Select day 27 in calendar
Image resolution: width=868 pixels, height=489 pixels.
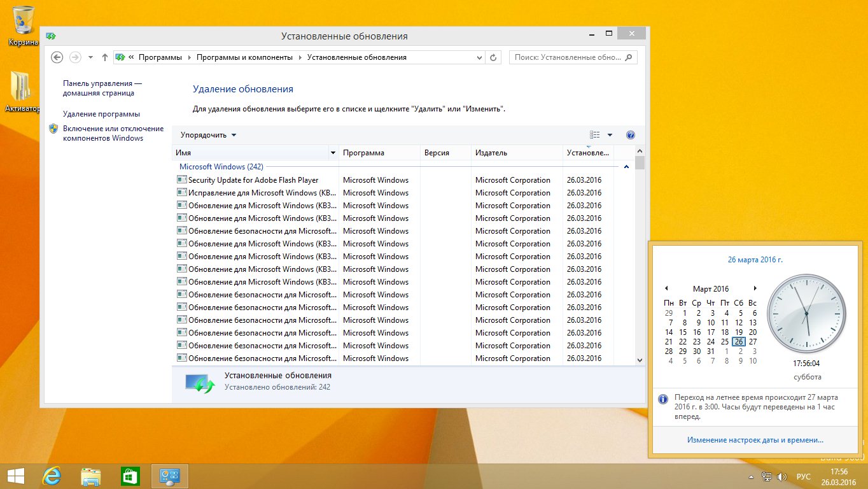pyautogui.click(x=753, y=342)
